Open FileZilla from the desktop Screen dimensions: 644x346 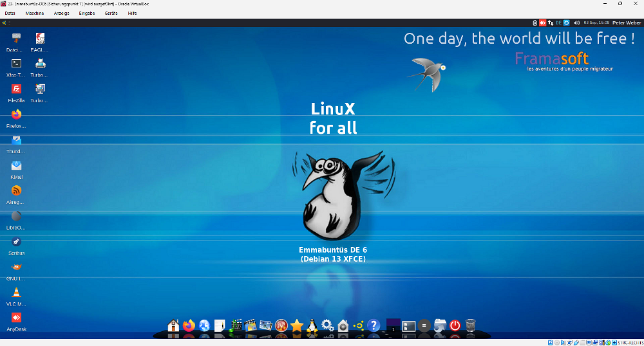(x=16, y=89)
